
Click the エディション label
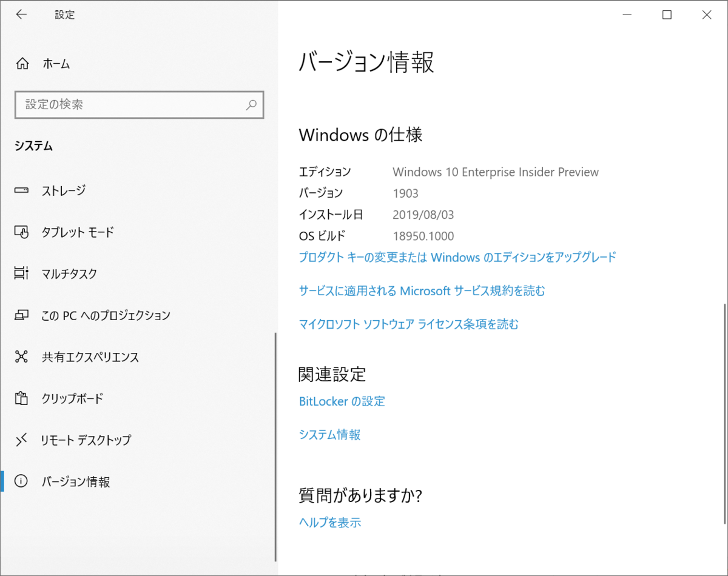(x=325, y=172)
